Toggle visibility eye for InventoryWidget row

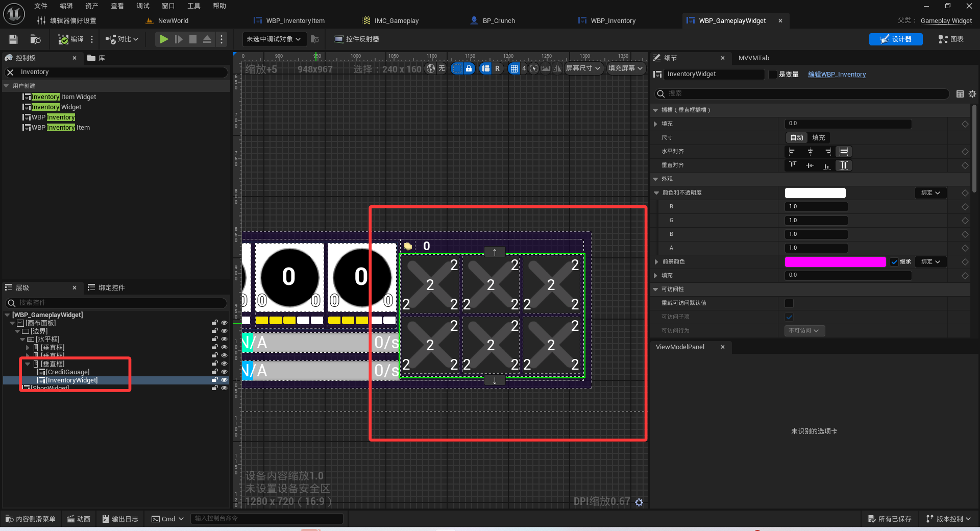click(x=224, y=380)
